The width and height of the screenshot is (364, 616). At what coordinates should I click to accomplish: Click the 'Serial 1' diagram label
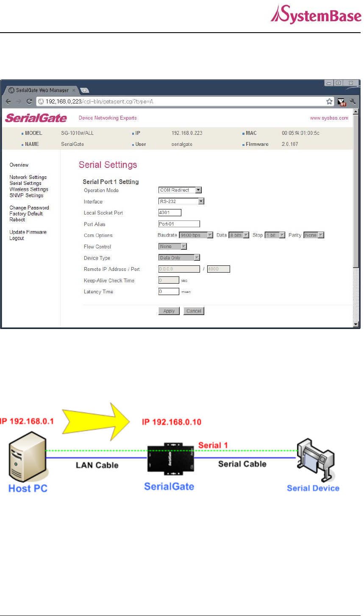point(213,446)
